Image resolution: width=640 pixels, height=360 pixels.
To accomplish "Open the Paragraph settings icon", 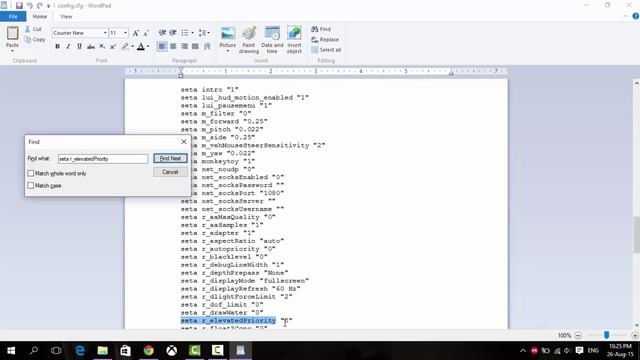I will [207, 47].
